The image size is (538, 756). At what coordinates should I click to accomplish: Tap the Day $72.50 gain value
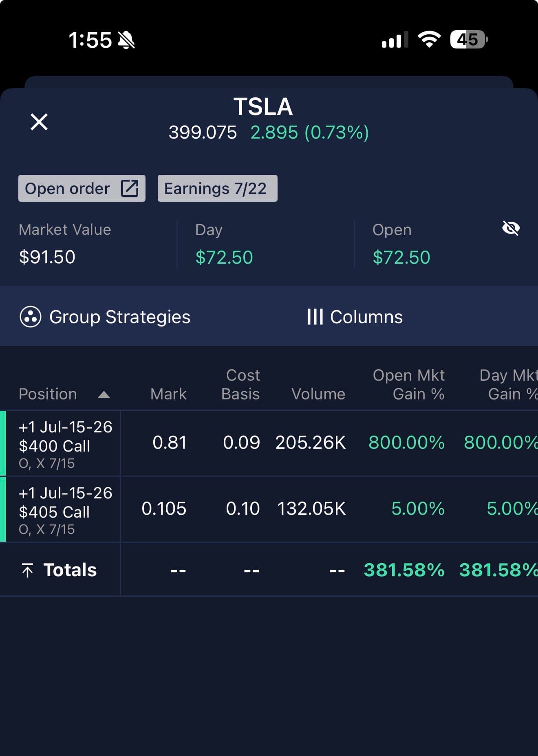click(224, 258)
